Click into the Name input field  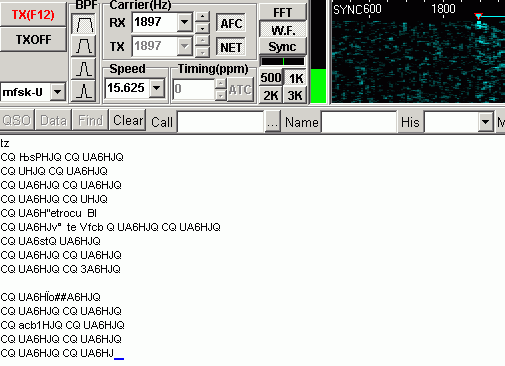(x=359, y=122)
